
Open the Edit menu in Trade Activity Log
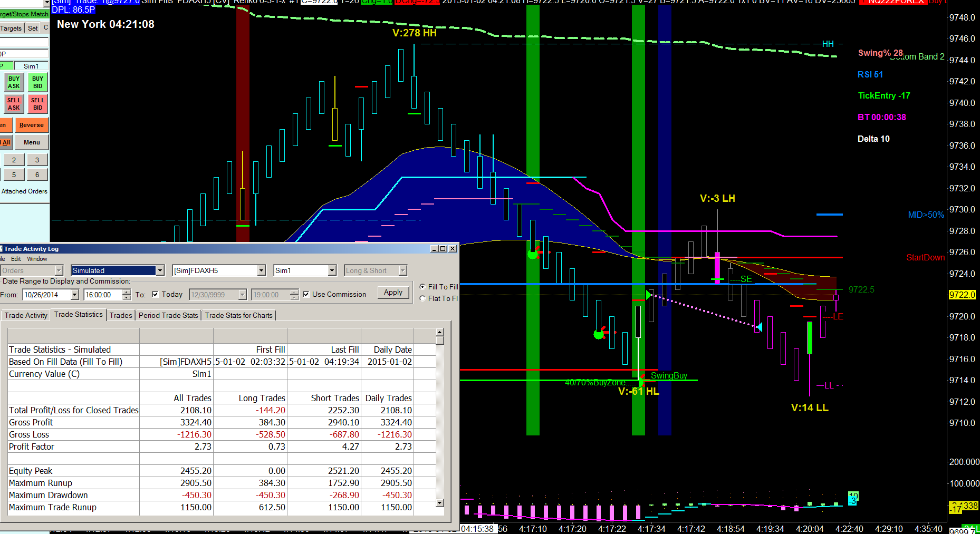[x=16, y=259]
